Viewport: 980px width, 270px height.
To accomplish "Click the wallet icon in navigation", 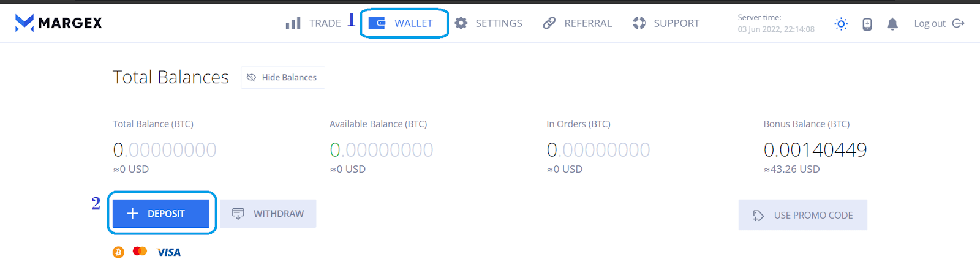I will point(377,23).
